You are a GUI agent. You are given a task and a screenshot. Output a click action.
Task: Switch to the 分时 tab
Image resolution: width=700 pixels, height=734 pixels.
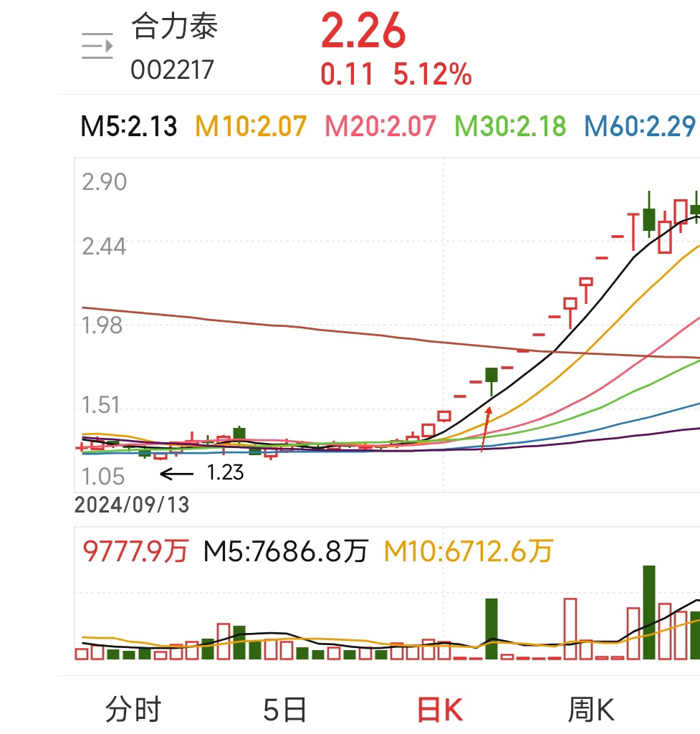point(133,709)
